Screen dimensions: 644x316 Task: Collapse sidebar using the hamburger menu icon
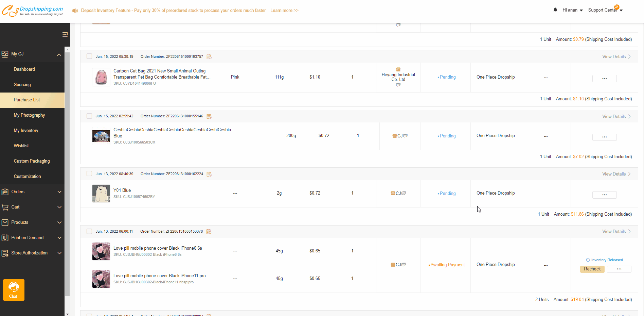tap(65, 34)
